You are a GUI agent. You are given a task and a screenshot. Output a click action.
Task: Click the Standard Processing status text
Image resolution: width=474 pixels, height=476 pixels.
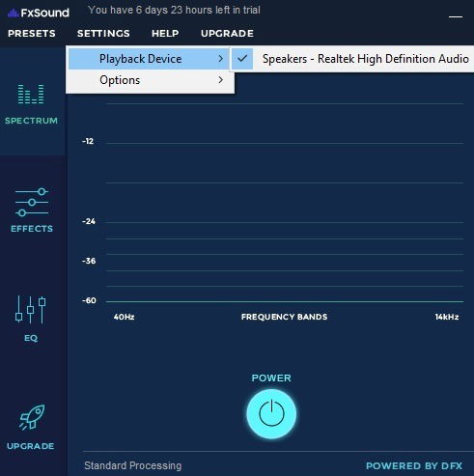[133, 465]
